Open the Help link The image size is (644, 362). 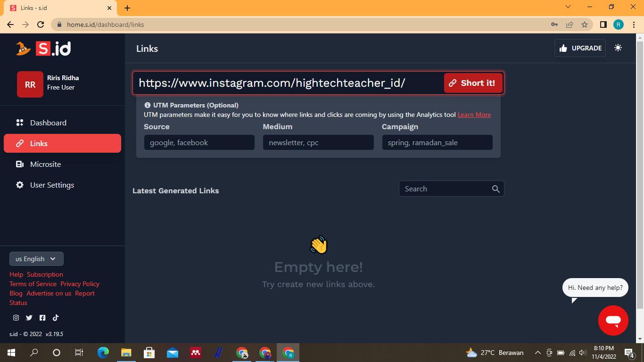[x=16, y=274]
